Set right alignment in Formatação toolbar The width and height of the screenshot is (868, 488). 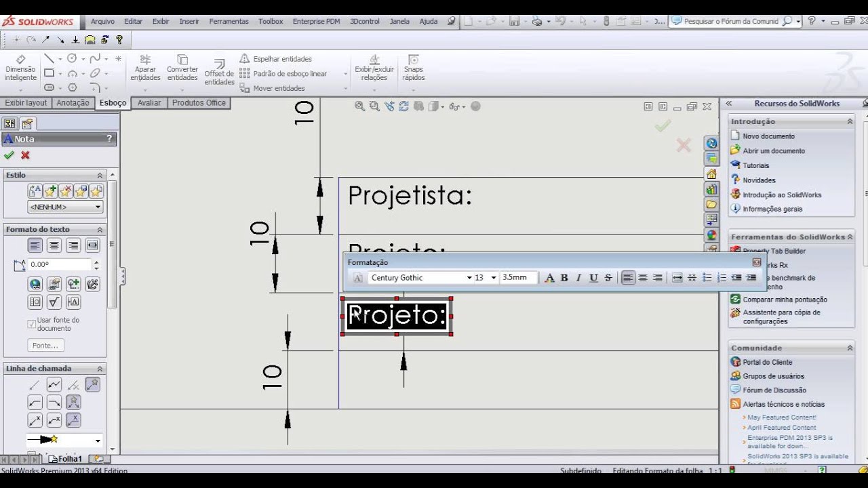(657, 277)
